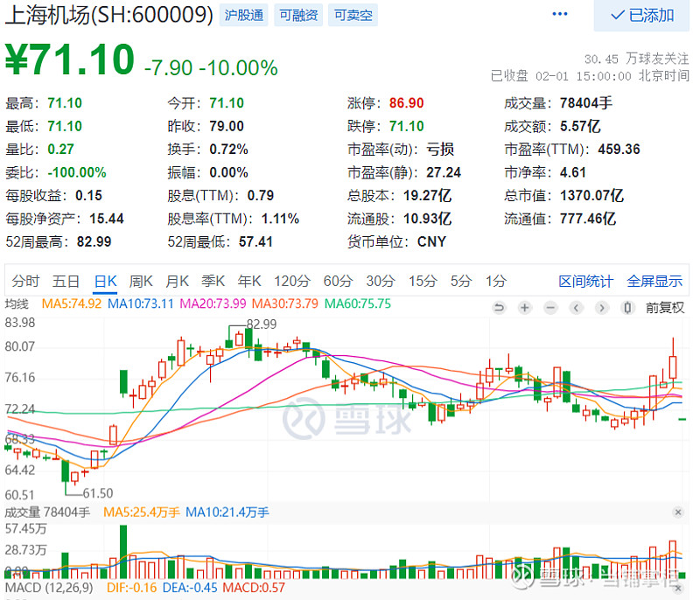
Task: Select the 日K chart tab
Action: 105,281
